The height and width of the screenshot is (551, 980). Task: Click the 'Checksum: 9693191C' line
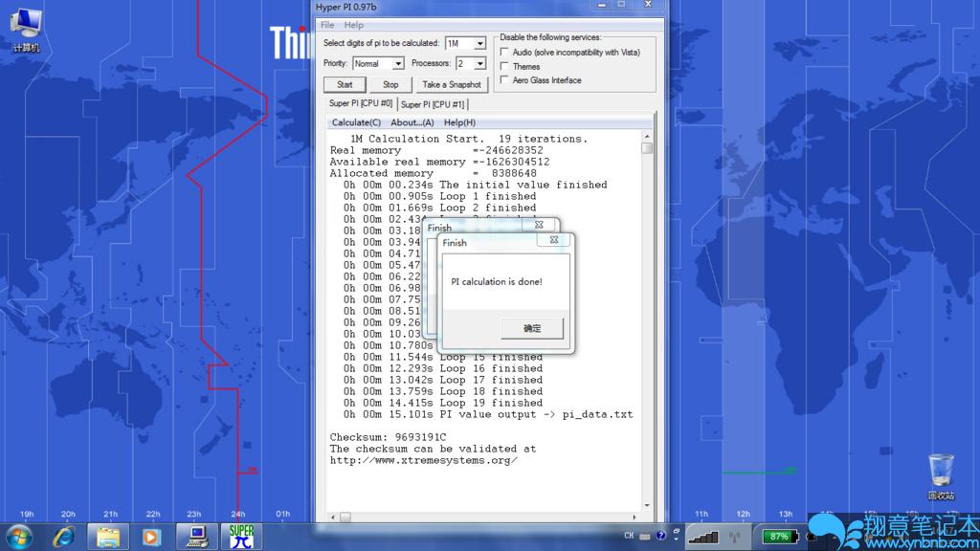point(389,437)
